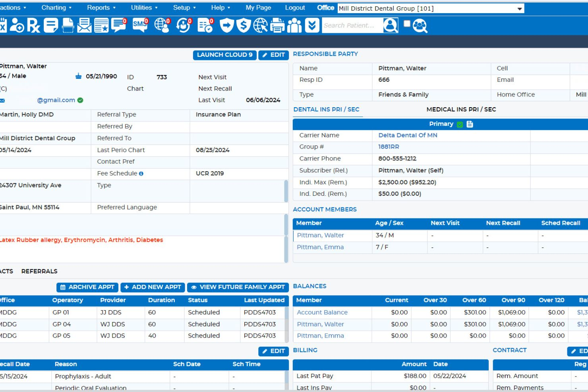The image size is (588, 392).
Task: Click the add new patient icon
Action: tap(17, 26)
